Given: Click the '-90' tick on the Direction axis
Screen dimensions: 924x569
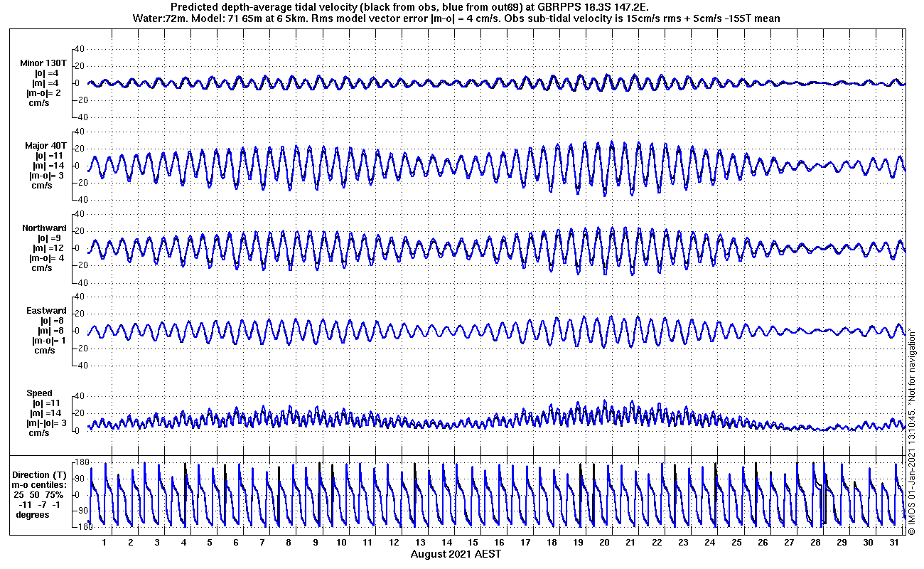Looking at the screenshot, I should click(81, 511).
